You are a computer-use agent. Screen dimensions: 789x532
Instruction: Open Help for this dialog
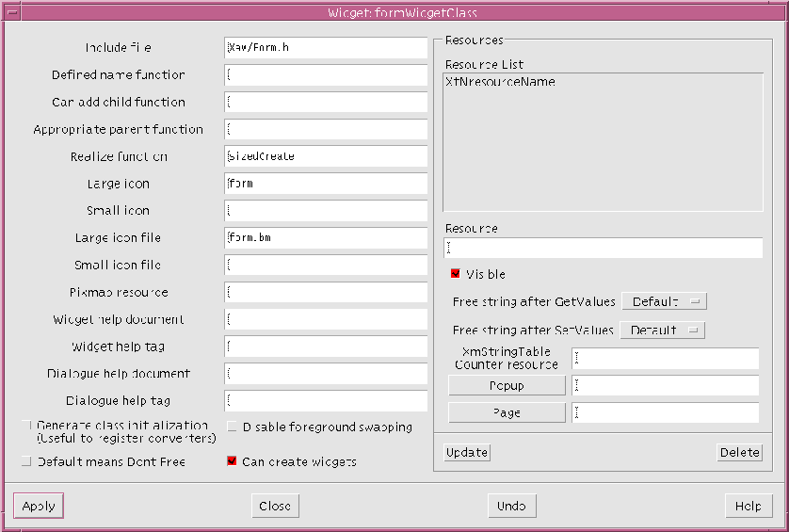749,506
